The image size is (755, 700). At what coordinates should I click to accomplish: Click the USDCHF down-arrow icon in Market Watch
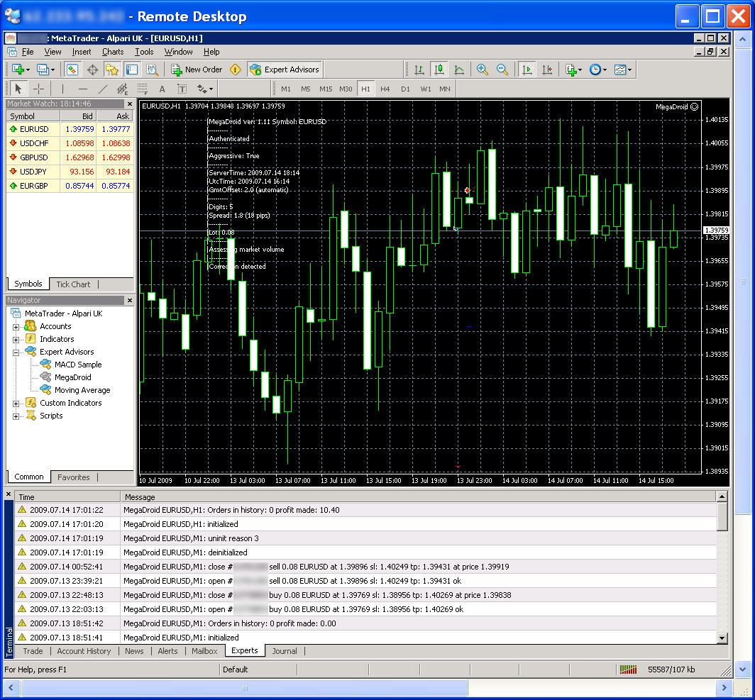tap(13, 143)
